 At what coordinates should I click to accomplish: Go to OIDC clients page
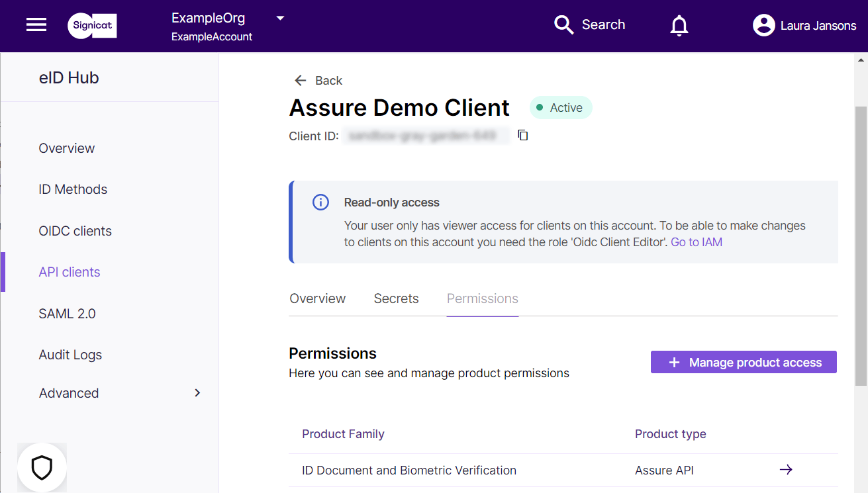75,231
